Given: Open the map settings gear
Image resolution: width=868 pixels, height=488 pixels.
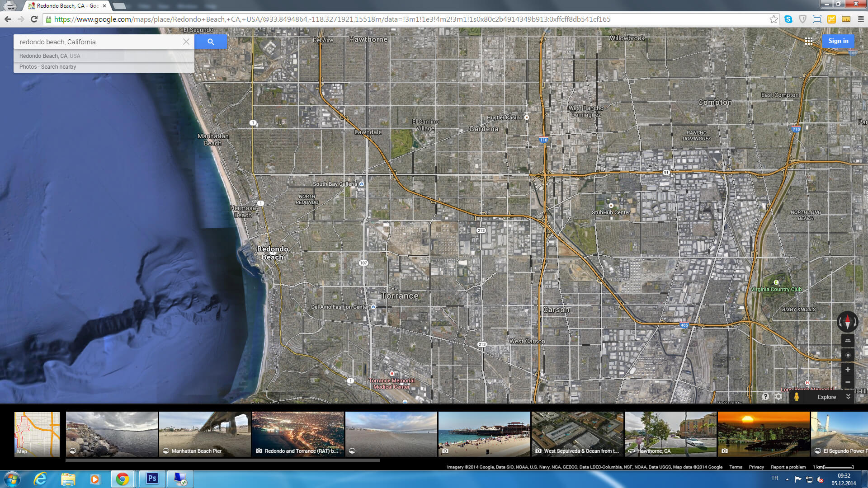Looking at the screenshot, I should tap(778, 397).
